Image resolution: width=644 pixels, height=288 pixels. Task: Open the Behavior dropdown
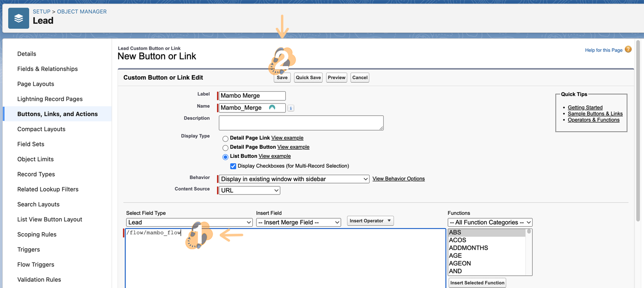pos(294,179)
